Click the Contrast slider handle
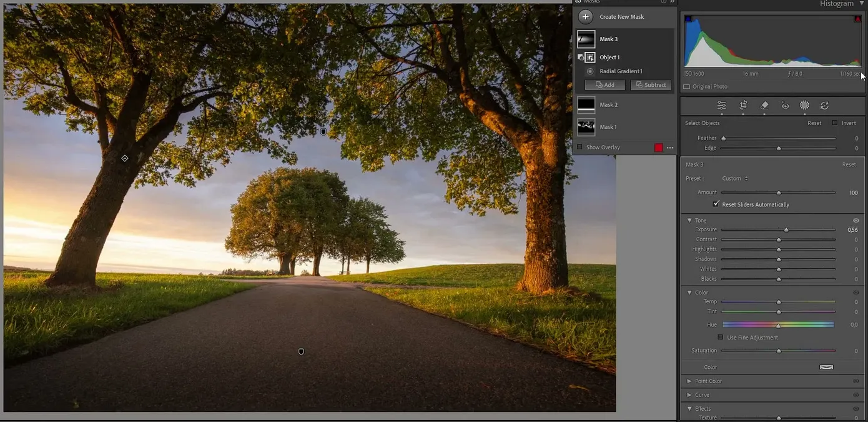Screen dimensions: 868x422 (x=779, y=239)
